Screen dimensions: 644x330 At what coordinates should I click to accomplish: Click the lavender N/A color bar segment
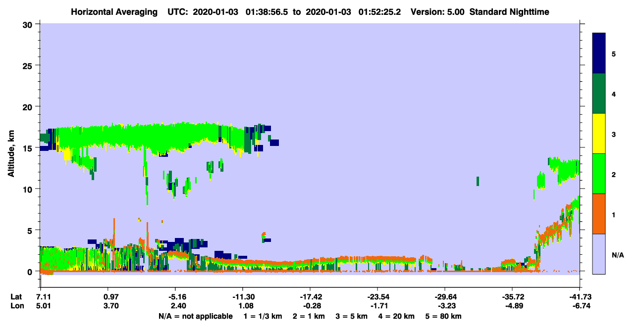[599, 254]
